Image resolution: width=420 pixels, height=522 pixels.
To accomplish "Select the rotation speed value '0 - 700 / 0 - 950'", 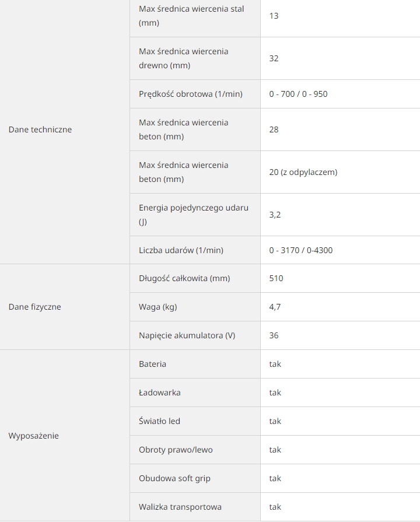I will [298, 94].
